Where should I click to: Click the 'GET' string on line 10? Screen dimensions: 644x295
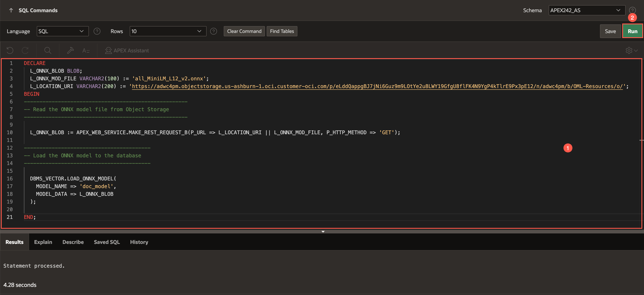click(387, 132)
